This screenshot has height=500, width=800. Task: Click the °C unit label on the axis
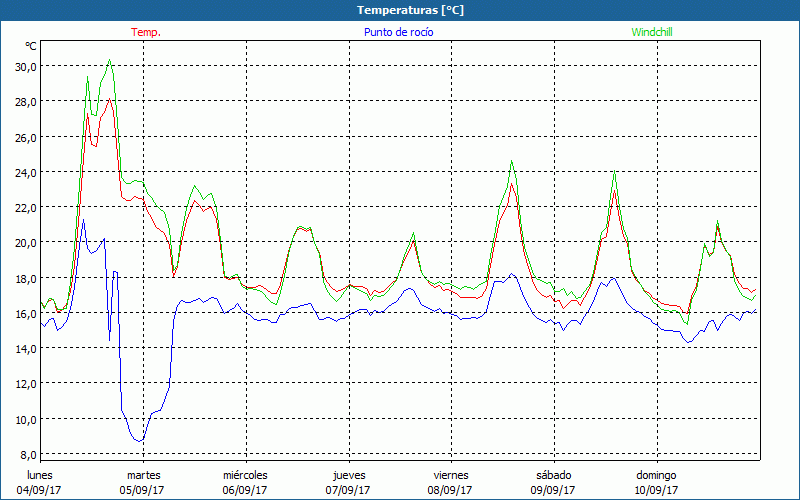tap(31, 47)
